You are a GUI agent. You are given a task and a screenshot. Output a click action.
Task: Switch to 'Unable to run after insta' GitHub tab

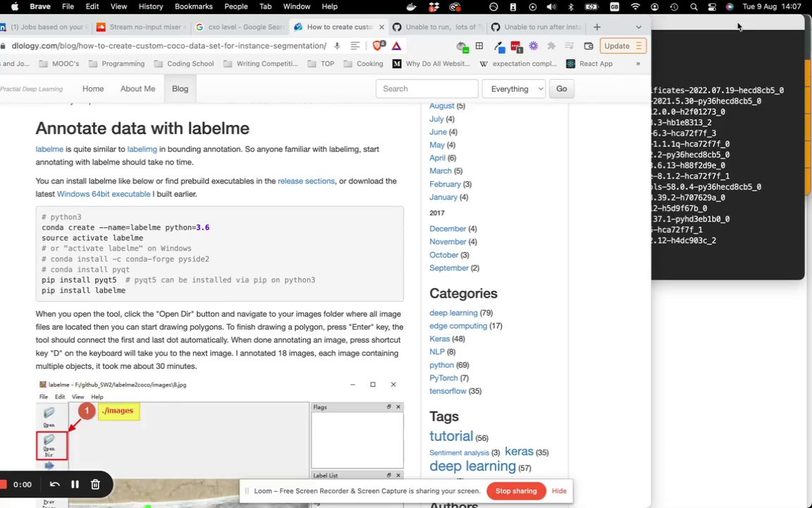point(537,27)
